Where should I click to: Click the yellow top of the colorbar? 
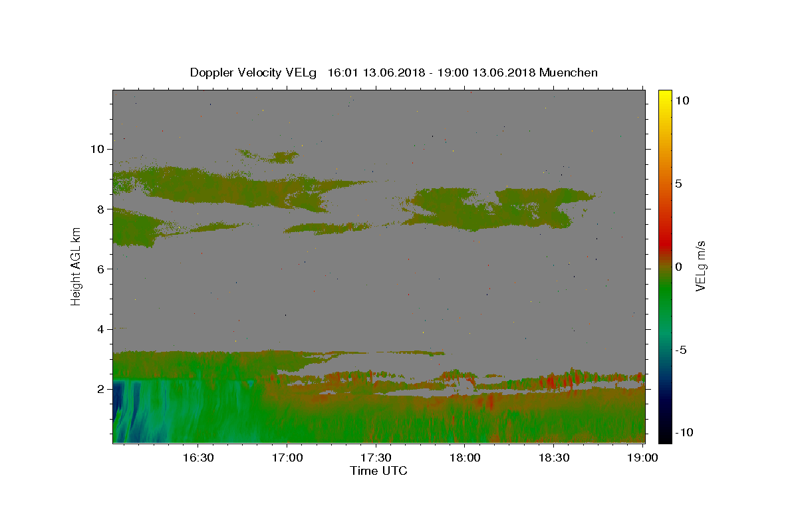coord(664,96)
